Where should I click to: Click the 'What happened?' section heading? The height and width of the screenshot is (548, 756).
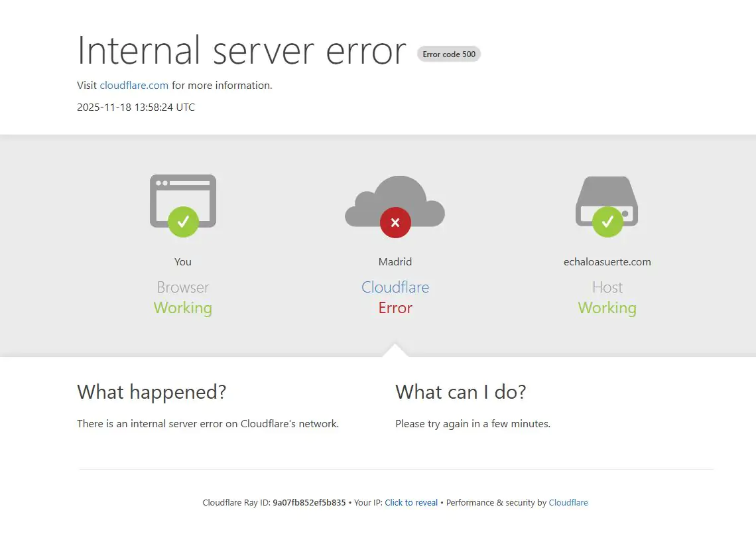(152, 391)
